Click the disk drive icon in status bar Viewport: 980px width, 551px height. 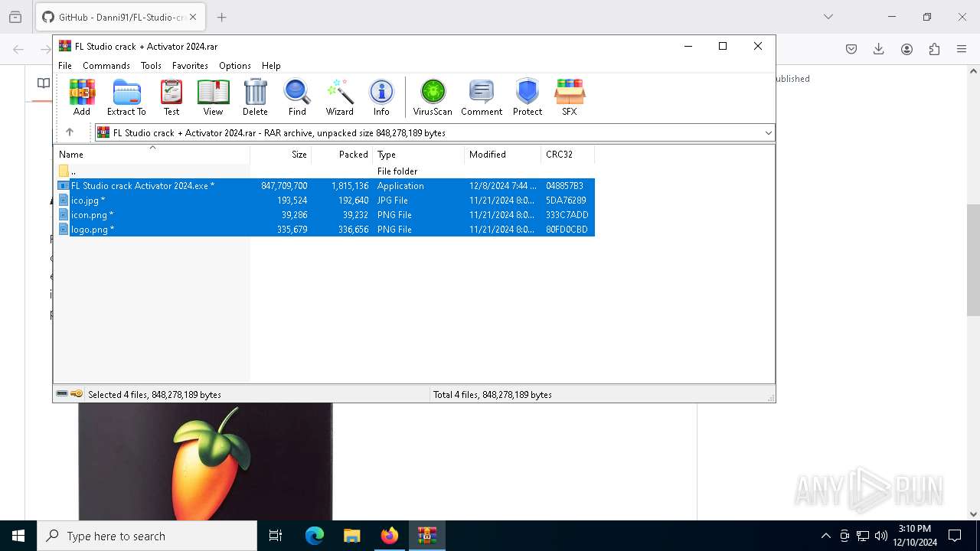click(62, 394)
